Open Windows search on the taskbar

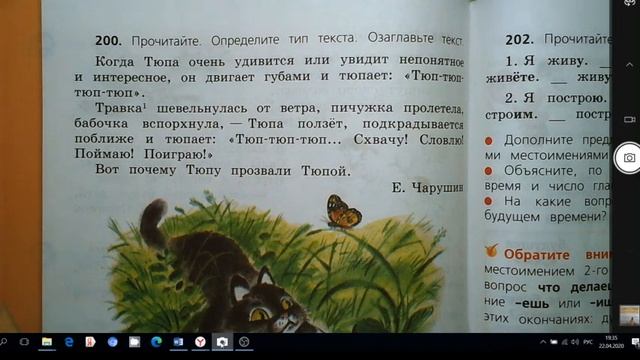(x=4, y=342)
